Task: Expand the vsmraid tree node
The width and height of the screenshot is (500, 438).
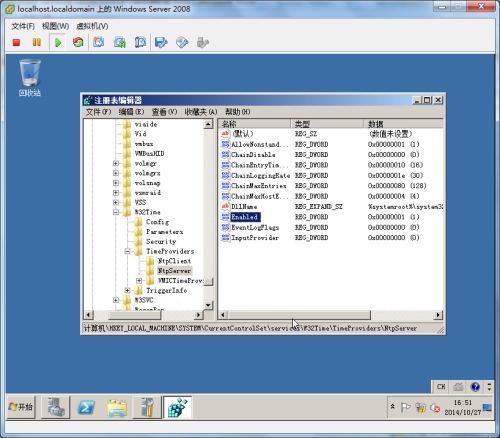Action: tap(116, 193)
